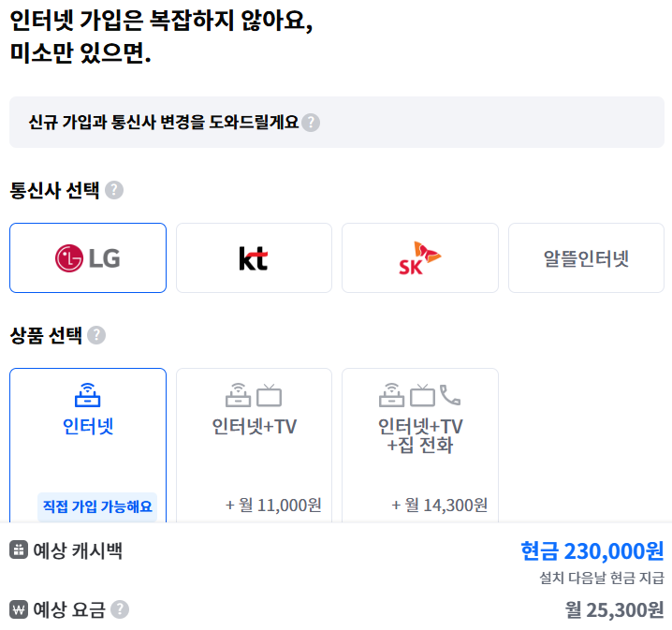
Task: Open help icon next to 통신사 선택
Action: 114,190
